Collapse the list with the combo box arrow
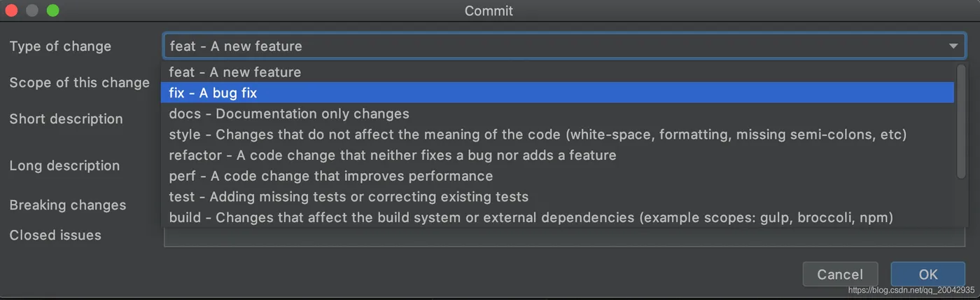Image resolution: width=980 pixels, height=300 pixels. (953, 46)
